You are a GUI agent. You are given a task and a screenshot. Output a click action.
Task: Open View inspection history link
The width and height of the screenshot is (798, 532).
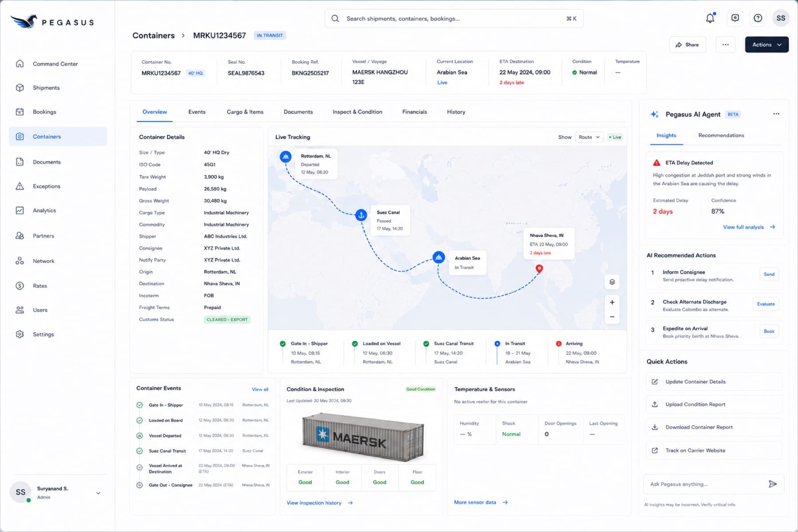click(x=320, y=503)
